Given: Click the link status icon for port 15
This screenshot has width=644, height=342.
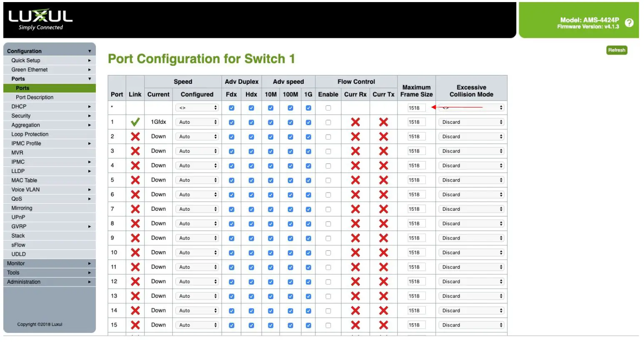Looking at the screenshot, I should point(135,325).
